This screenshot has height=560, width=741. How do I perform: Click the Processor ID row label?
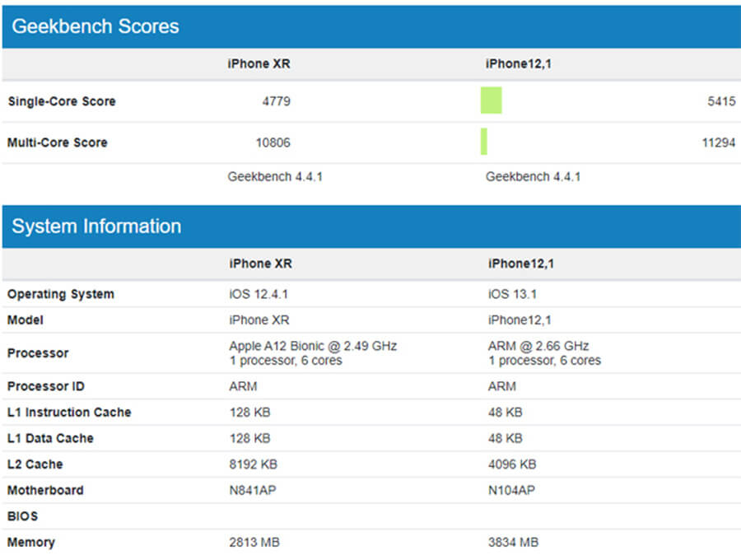coord(46,386)
